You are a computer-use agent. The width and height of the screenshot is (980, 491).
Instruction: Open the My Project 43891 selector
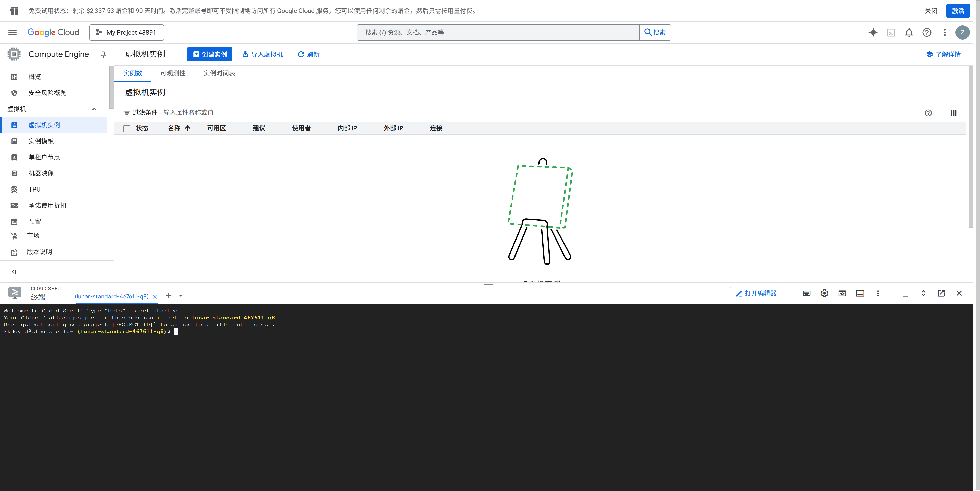pyautogui.click(x=127, y=32)
